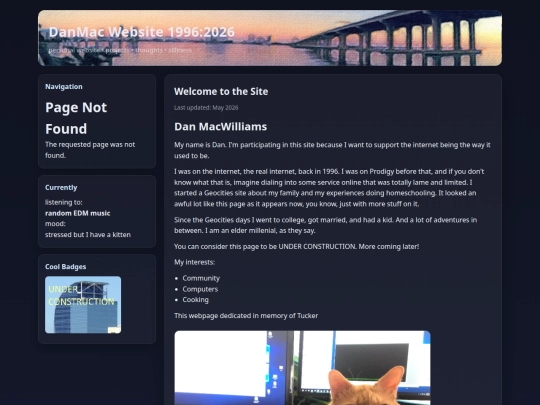540x405 pixels.
Task: Click the Currently heading
Action: pos(61,187)
